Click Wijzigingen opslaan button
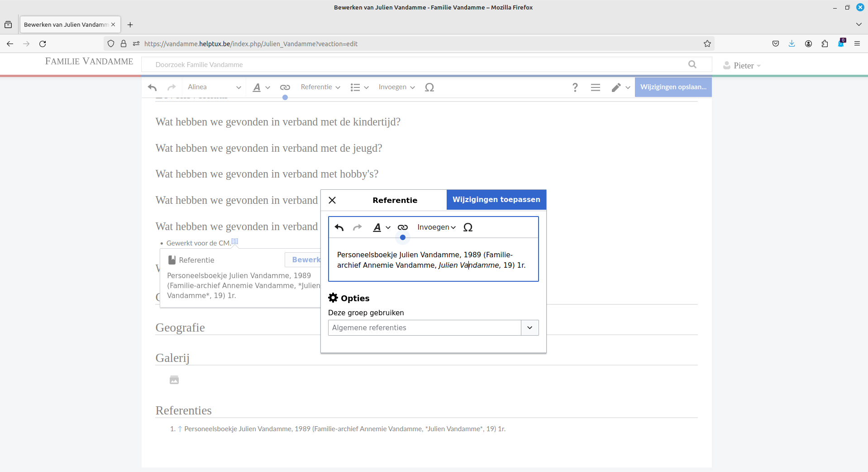This screenshot has width=868, height=472. 672,87
